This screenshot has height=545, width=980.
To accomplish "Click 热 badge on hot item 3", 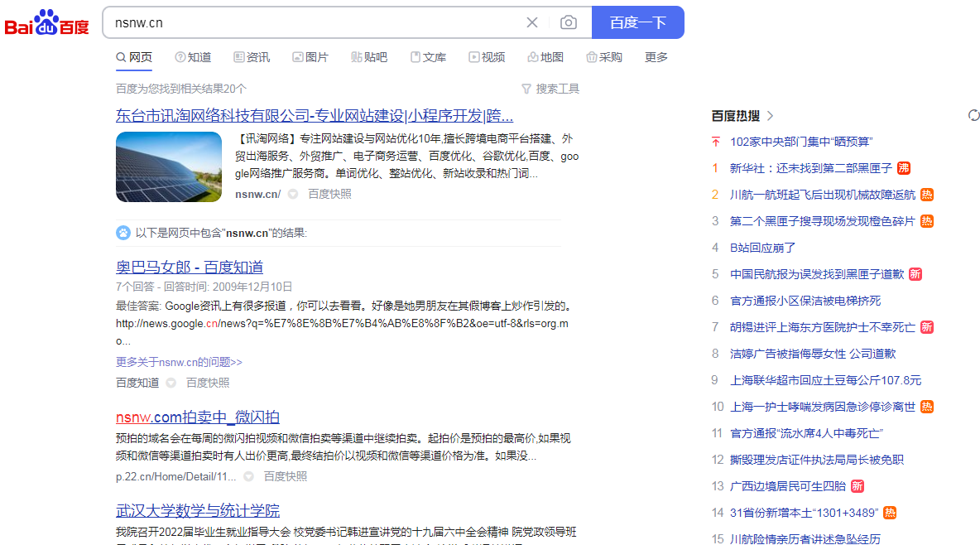I will pos(927,221).
